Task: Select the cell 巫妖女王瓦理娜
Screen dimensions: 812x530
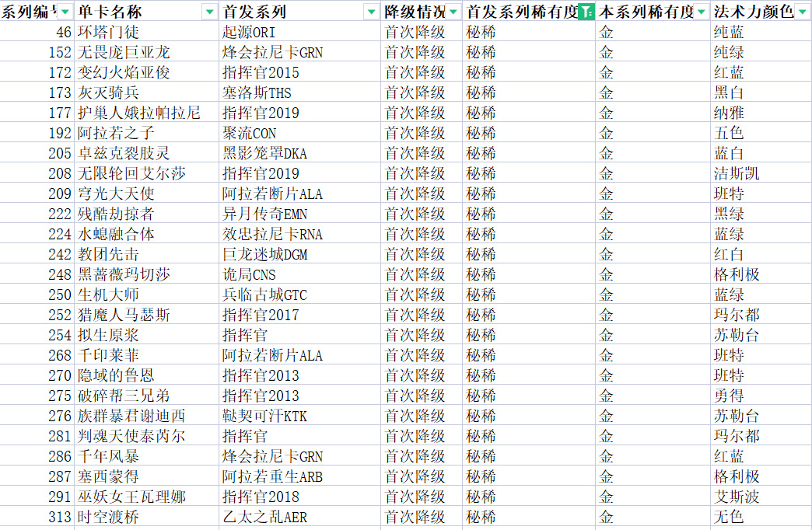Action: (x=146, y=497)
